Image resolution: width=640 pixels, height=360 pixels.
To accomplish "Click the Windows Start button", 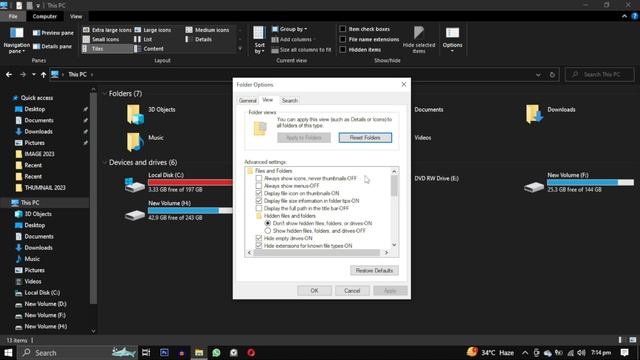I will pyautogui.click(x=8, y=353).
